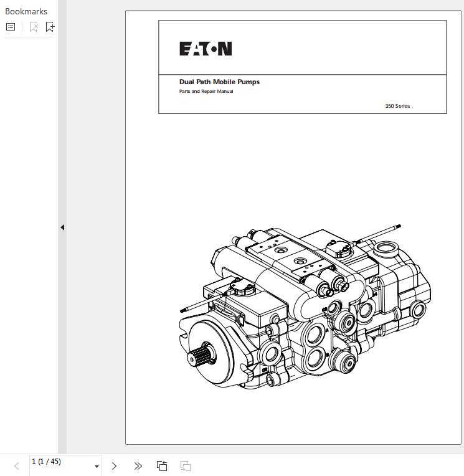This screenshot has height=476, width=464.
Task: Jump to the last page
Action: click(138, 466)
